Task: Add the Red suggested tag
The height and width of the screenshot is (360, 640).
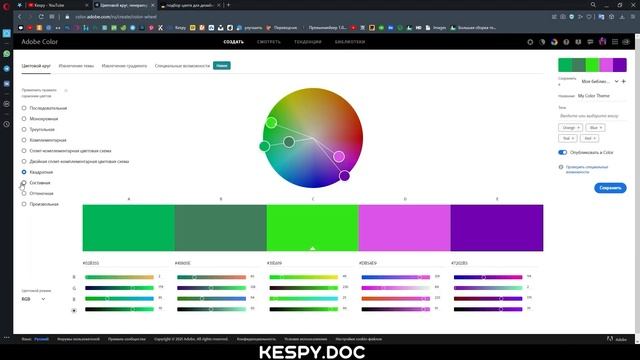Action: 589,138
